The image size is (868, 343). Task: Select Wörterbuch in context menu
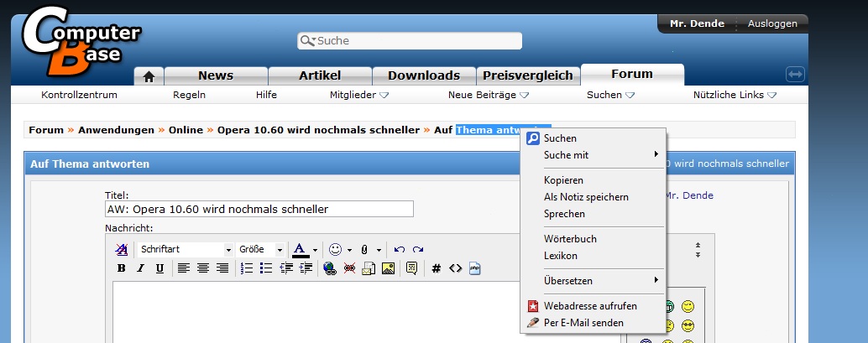pos(593,239)
